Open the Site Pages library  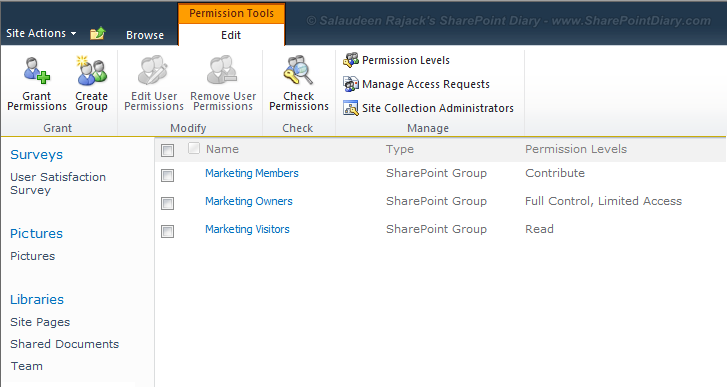[x=40, y=322]
